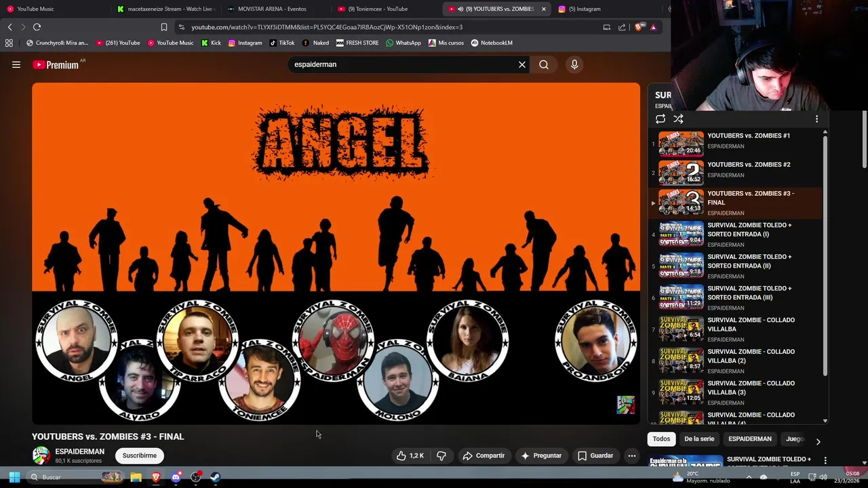The width and height of the screenshot is (868, 488).
Task: Go forward with browser forward arrow
Action: tap(22, 27)
